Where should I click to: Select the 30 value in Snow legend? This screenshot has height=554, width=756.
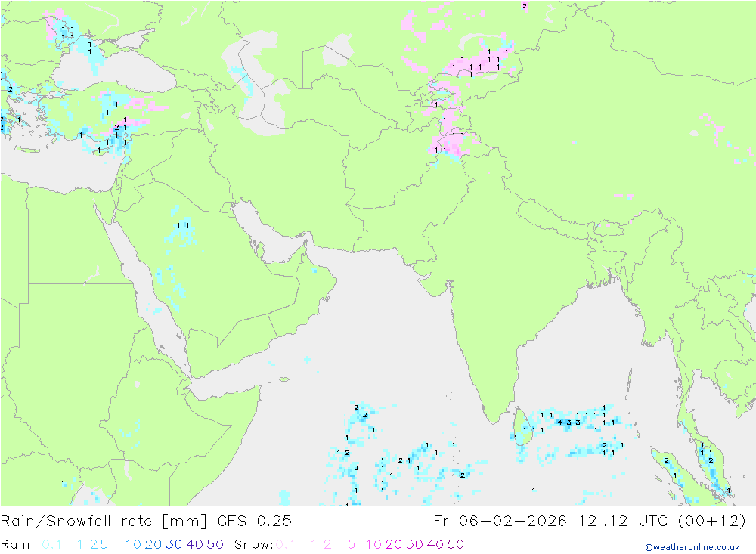414,544
